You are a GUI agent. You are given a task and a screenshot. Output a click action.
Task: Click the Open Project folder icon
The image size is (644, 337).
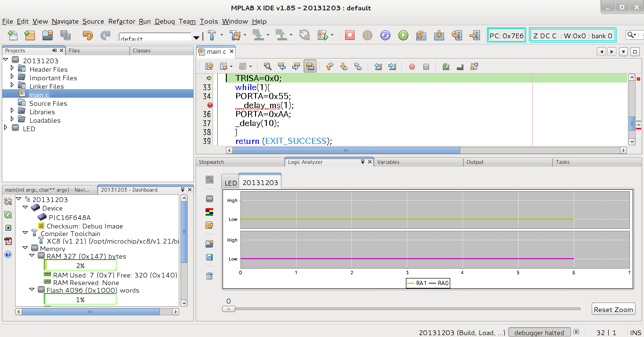tap(47, 35)
